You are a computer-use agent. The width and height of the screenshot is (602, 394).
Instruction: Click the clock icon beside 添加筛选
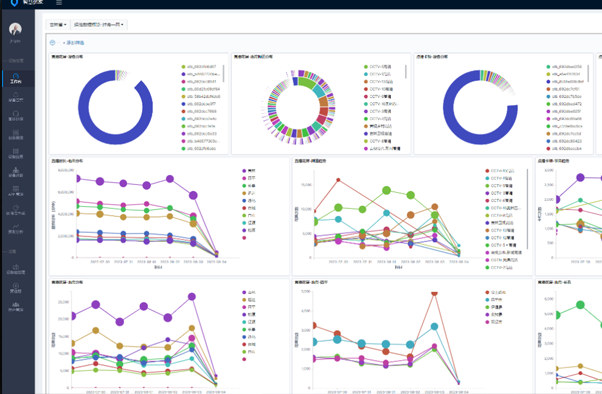52,43
